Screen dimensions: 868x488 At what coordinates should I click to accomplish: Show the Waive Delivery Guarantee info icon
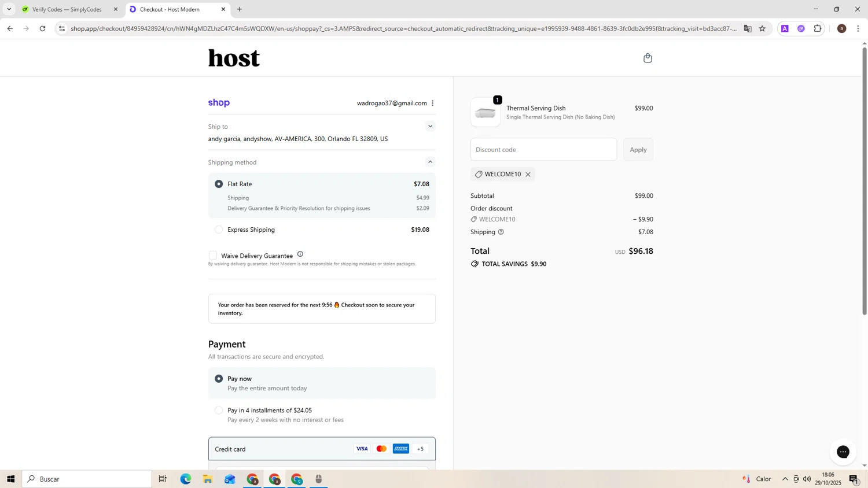[x=300, y=254]
